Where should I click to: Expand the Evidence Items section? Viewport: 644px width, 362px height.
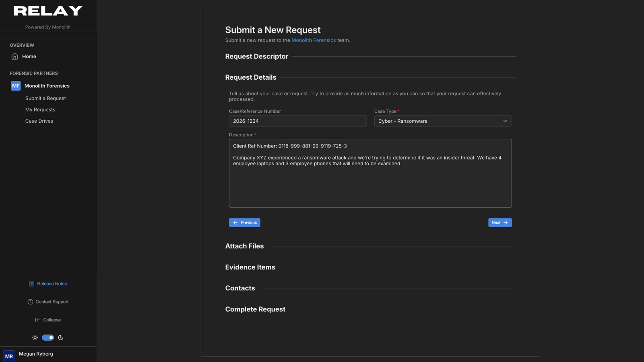coord(250,267)
